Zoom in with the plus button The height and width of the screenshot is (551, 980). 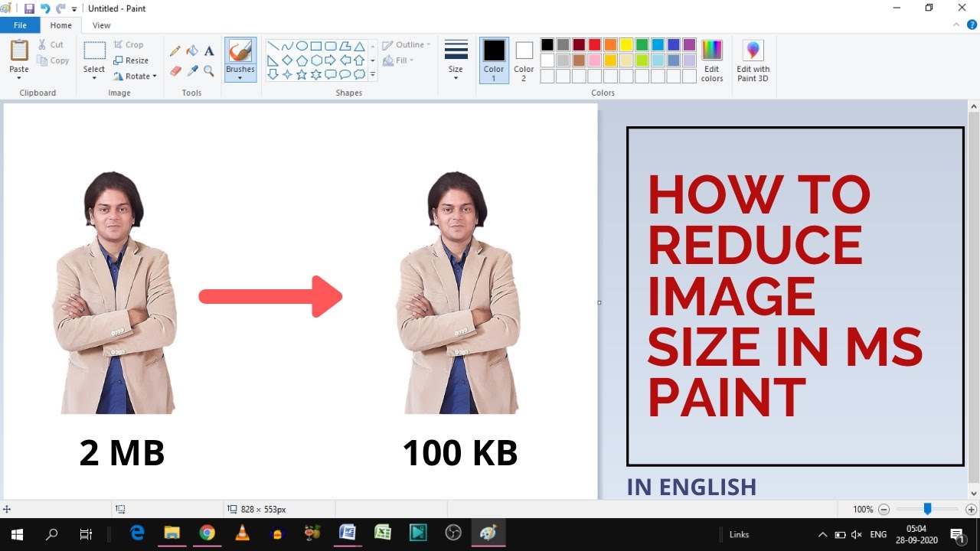point(972,509)
